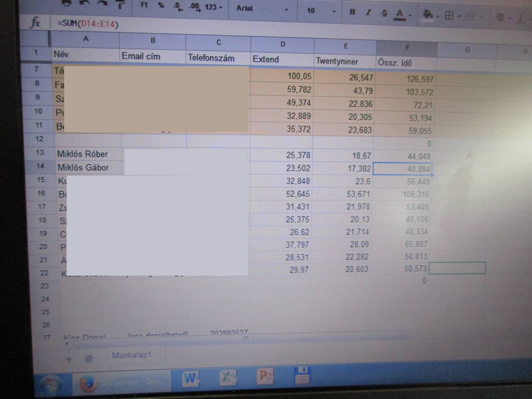Toggle strikethrough formatting

(384, 13)
